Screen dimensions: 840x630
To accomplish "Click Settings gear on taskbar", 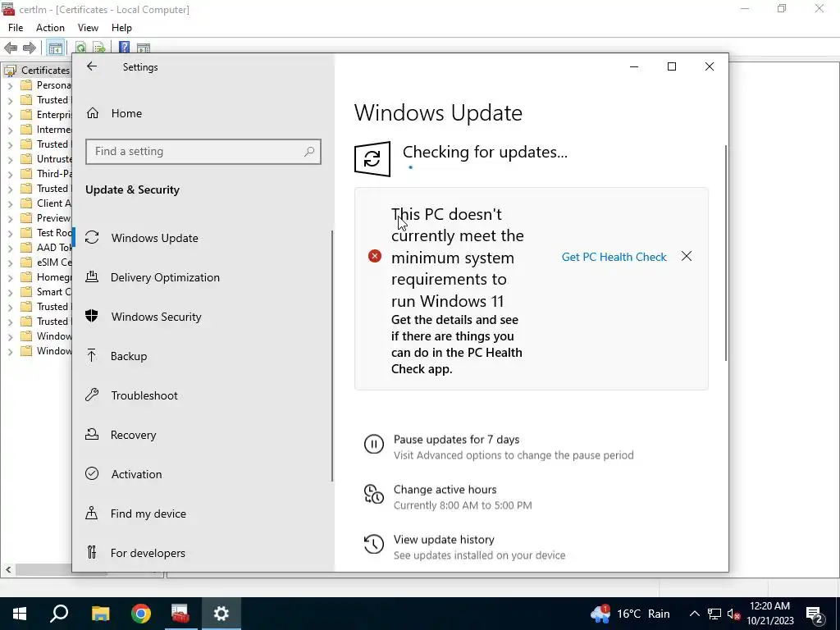I will (221, 614).
